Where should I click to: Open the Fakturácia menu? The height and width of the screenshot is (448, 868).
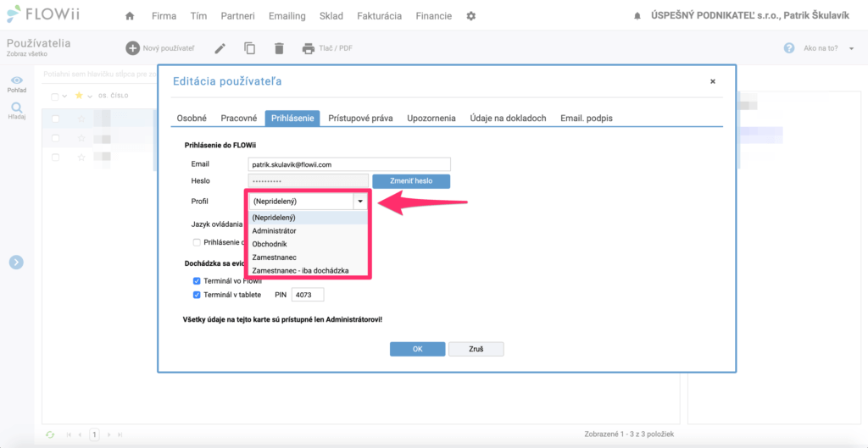[x=379, y=16]
